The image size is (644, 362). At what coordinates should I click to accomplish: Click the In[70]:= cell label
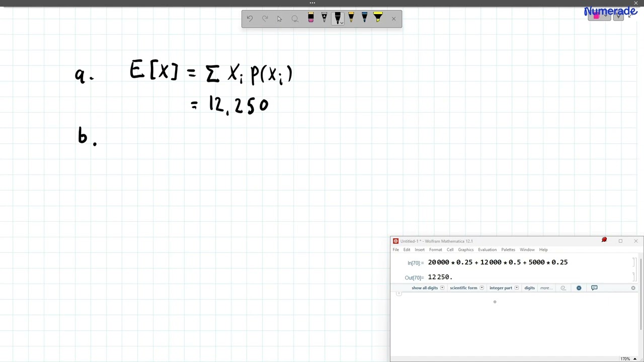pos(416,263)
